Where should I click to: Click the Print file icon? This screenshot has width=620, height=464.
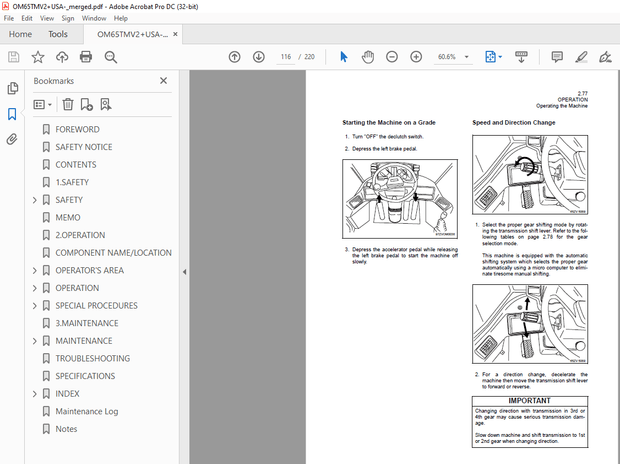85,57
